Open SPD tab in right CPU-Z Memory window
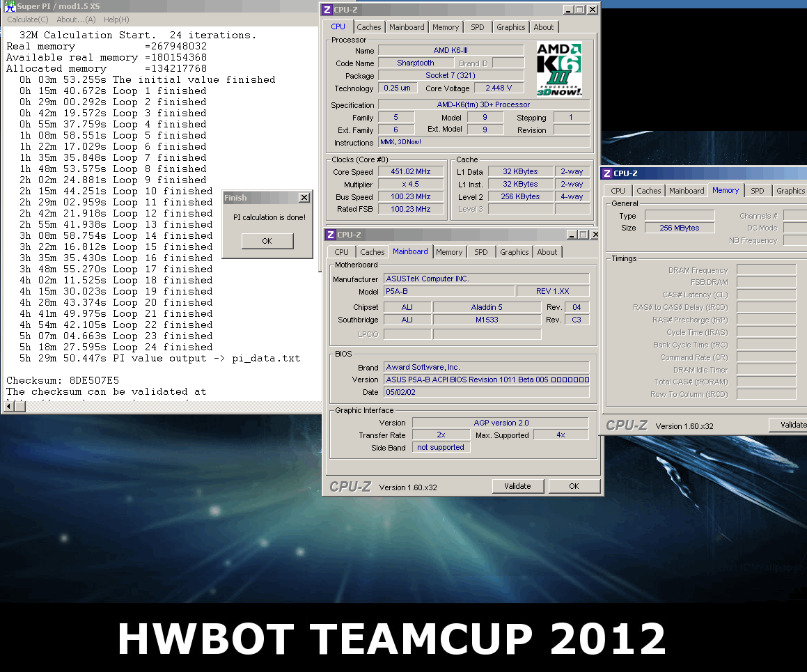 pos(758,191)
